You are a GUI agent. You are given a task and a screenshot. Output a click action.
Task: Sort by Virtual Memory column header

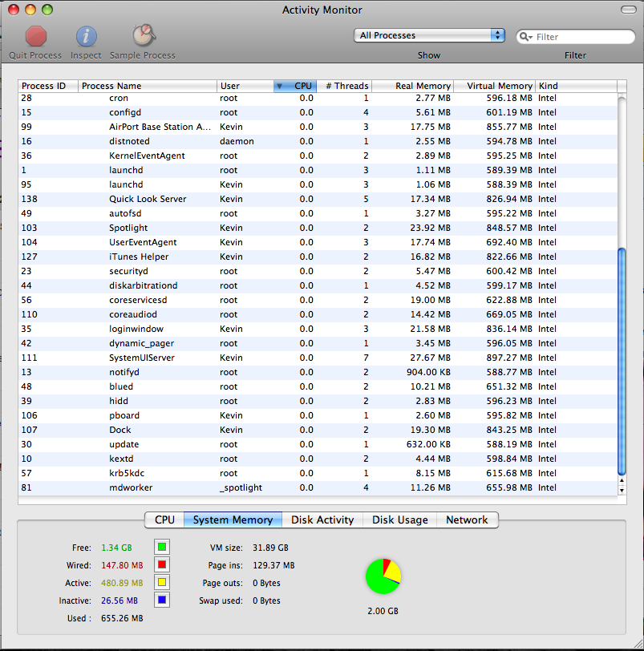click(x=495, y=86)
